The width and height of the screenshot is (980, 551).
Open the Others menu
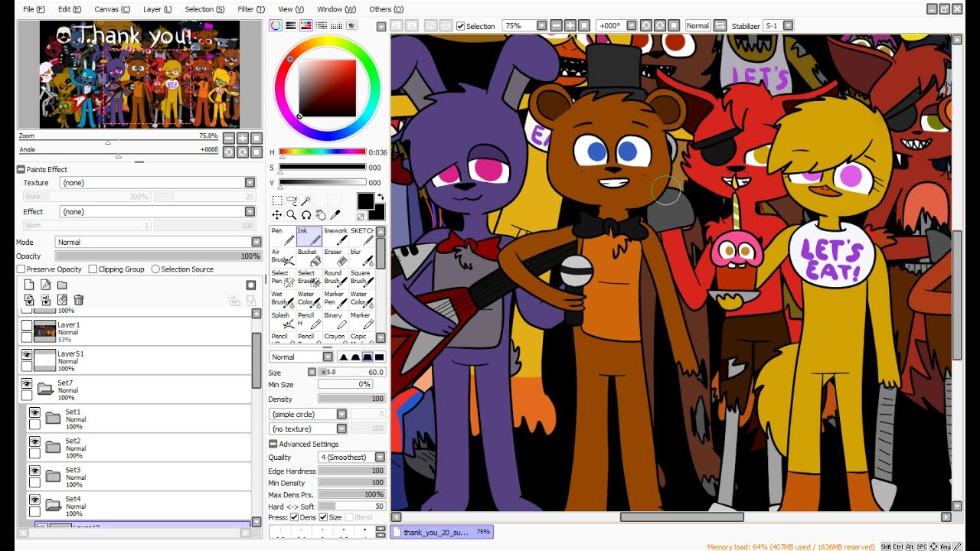pos(386,9)
